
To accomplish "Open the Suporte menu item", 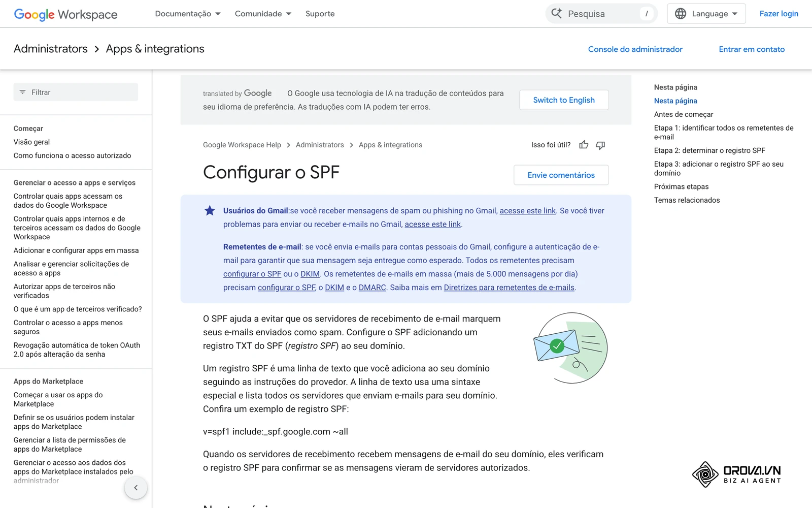I will point(320,14).
